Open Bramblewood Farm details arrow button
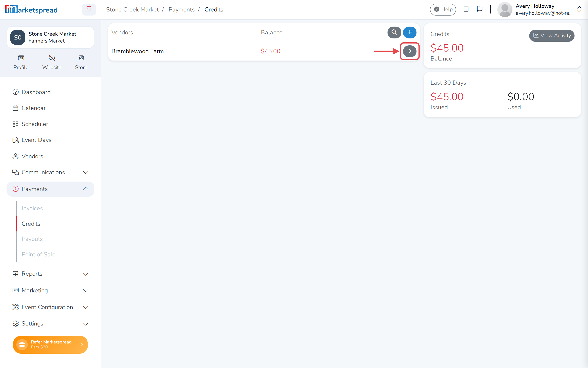Screen dimensions: 588x368 pos(410,51)
